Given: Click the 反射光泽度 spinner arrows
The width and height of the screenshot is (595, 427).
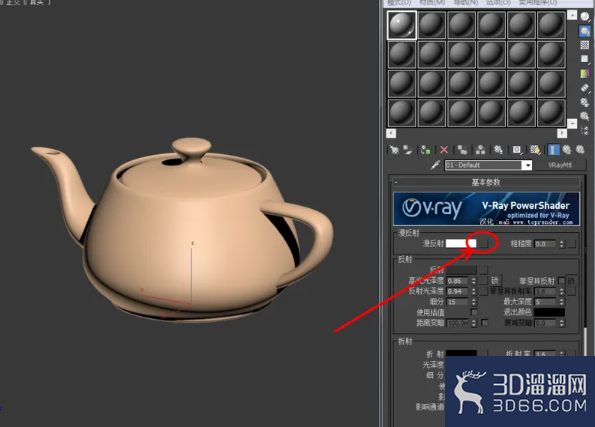Looking at the screenshot, I should (x=474, y=291).
